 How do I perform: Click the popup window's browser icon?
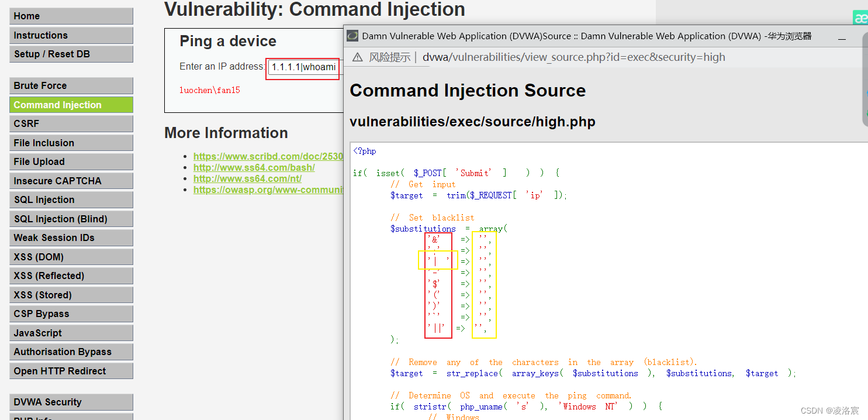pyautogui.click(x=352, y=36)
